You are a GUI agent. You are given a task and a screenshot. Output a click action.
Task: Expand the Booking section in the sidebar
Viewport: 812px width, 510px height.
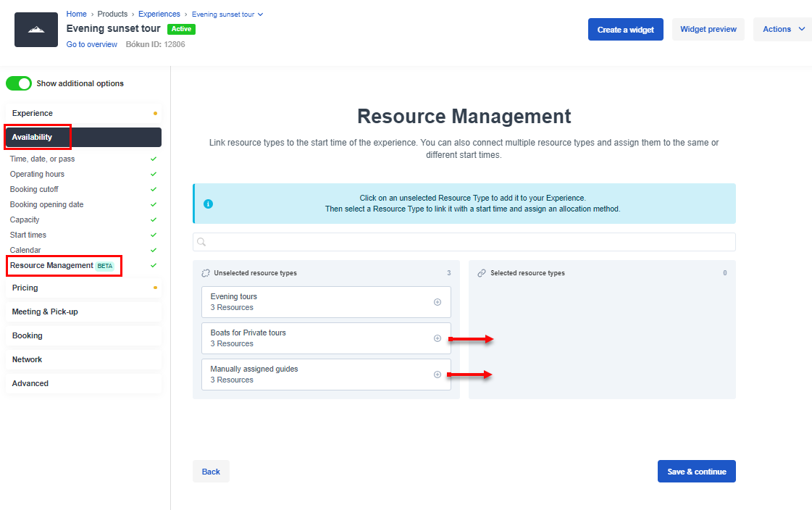tap(27, 335)
